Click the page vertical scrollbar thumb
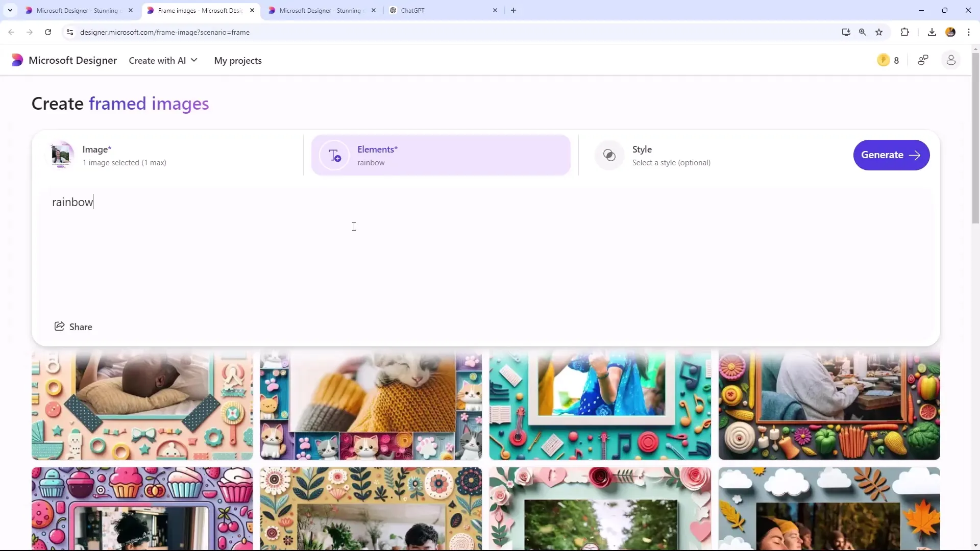This screenshot has width=980, height=551. 975,138
